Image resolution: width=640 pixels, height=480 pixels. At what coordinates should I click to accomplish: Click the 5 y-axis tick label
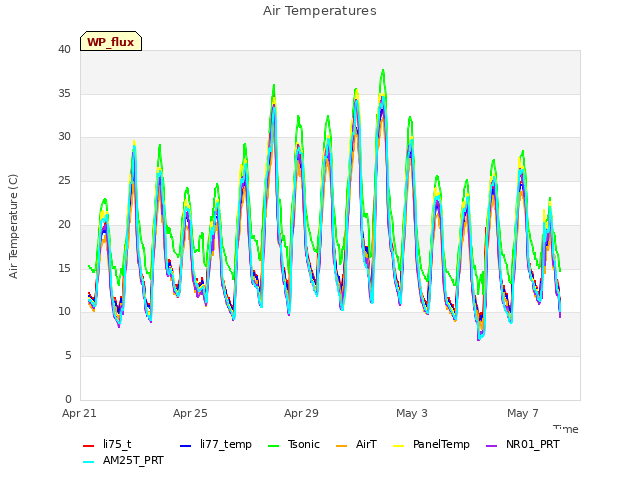[x=68, y=356]
